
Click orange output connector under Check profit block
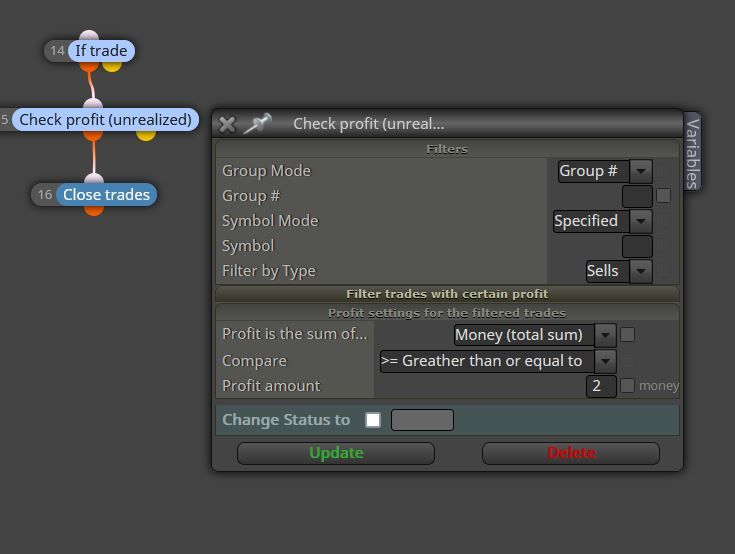(x=93, y=135)
